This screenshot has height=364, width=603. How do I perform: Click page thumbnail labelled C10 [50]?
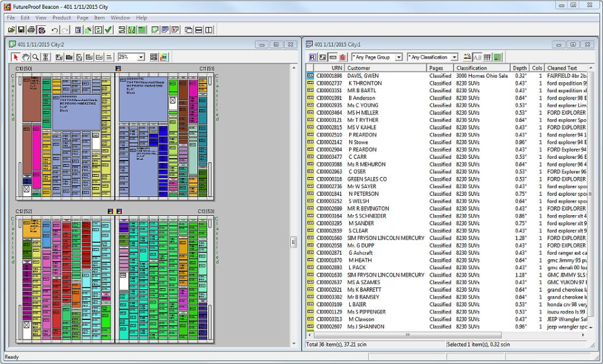point(65,136)
